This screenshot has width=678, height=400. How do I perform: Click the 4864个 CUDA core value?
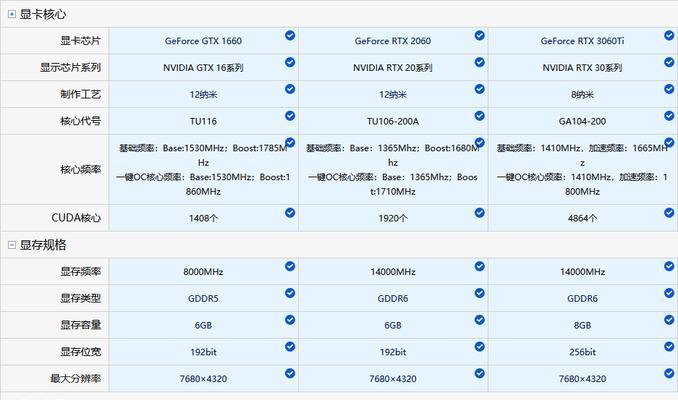[x=582, y=218]
